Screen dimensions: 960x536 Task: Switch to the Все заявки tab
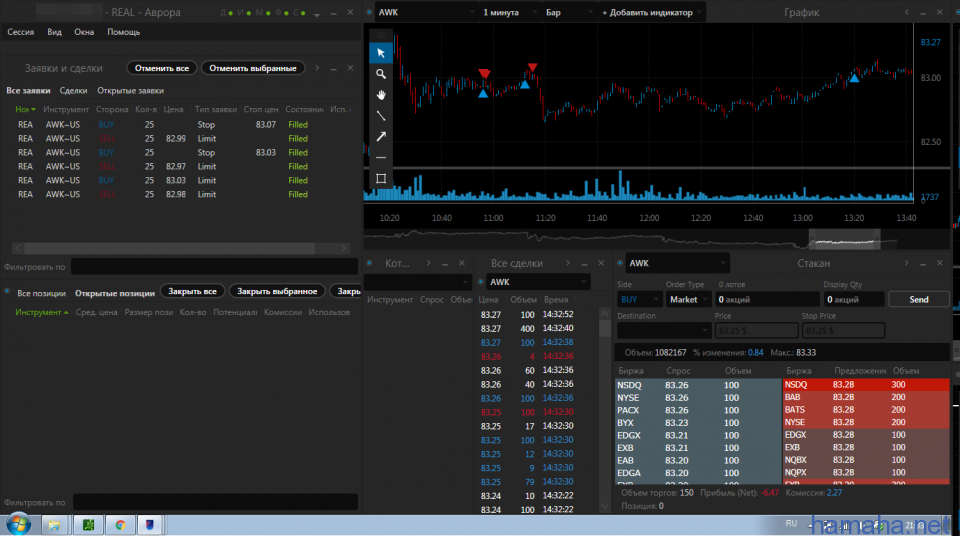click(28, 91)
